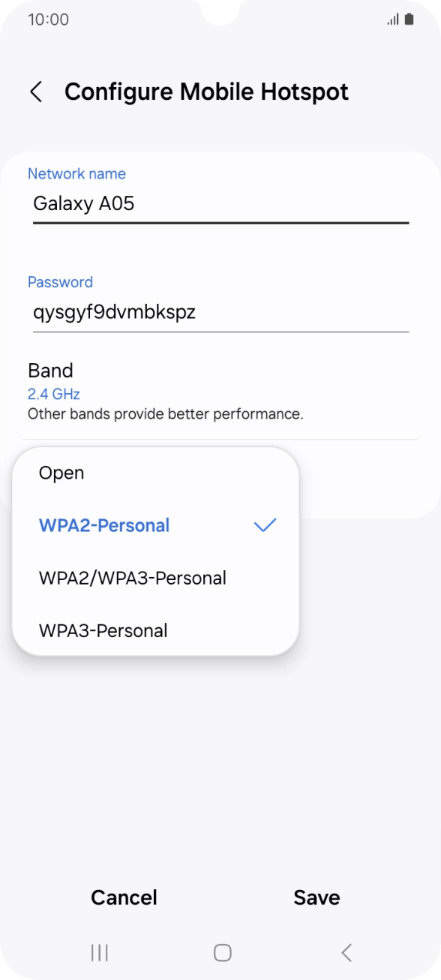Screen dimensions: 441x980
Task: Tap the checkmark next to WPA2-Personal
Action: click(264, 525)
